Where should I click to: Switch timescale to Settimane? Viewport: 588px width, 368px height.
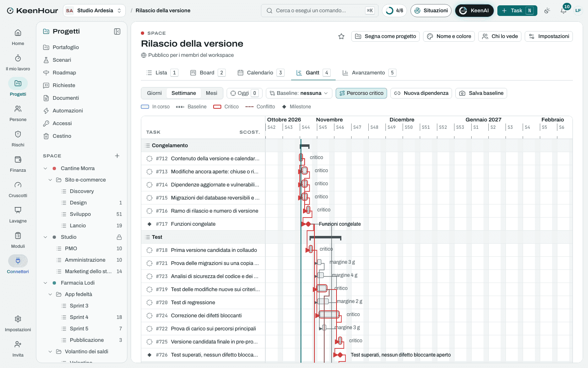184,93
